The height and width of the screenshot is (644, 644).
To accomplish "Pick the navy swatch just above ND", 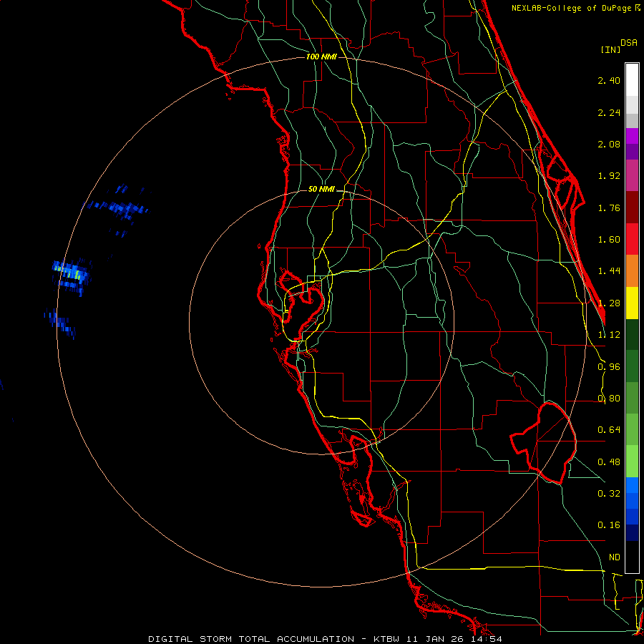I will point(632,532).
